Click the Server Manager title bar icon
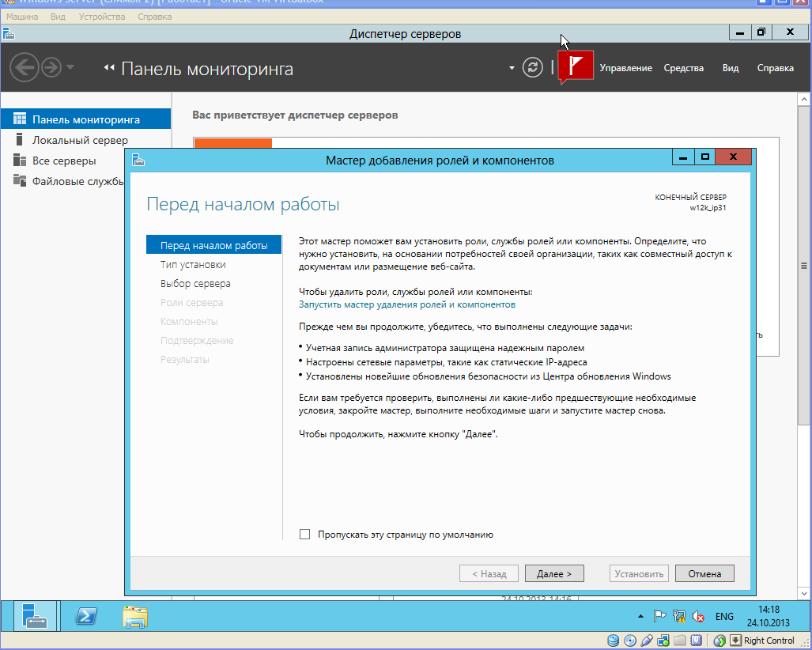Screen dimensions: 812x650 click(x=9, y=34)
